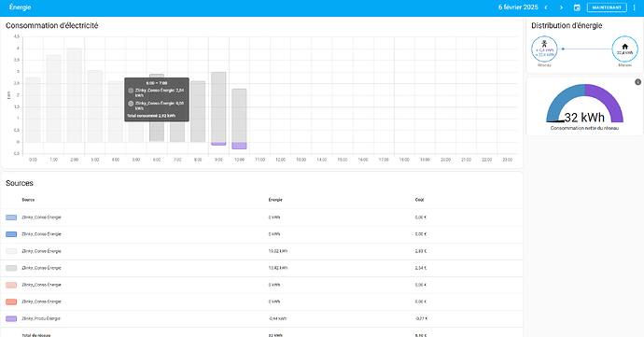Go to next day with right chevron
644x337 pixels.
(x=561, y=7)
